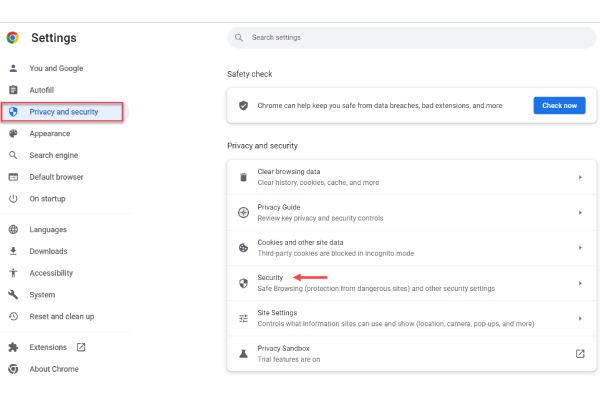Open Languages settings
Viewport: 600px width, 400px height.
[48, 229]
